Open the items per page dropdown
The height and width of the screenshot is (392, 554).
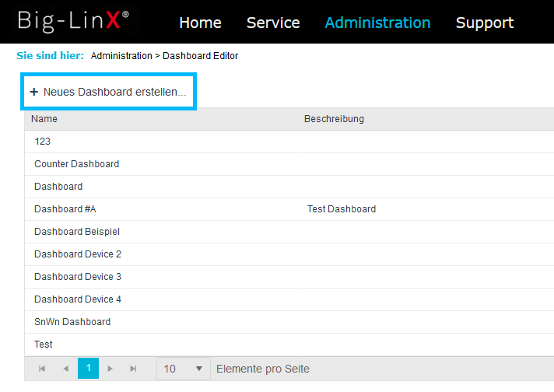[x=184, y=369]
